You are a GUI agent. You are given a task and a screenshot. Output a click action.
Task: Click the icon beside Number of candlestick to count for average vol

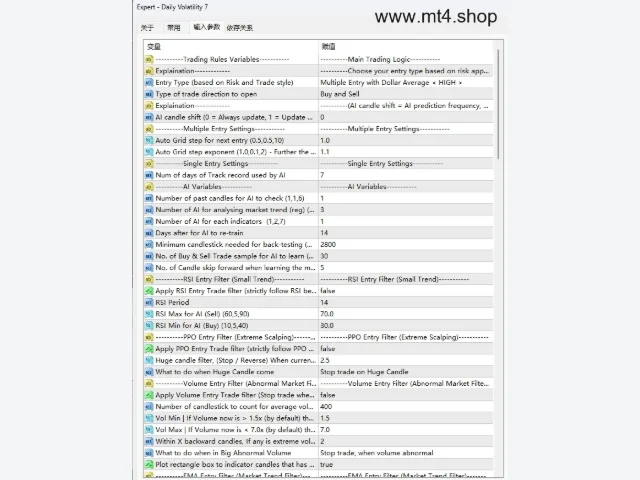coord(149,407)
